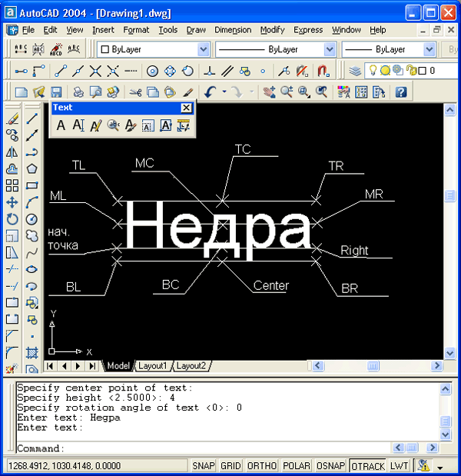Open the Dimension menu
Screen dimensions: 461x476
(x=233, y=30)
